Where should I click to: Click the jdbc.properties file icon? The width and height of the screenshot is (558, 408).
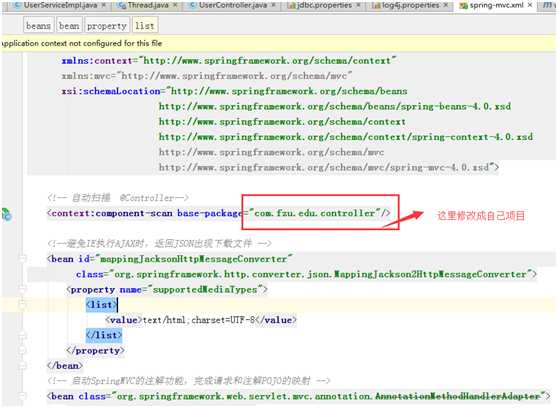tap(291, 5)
